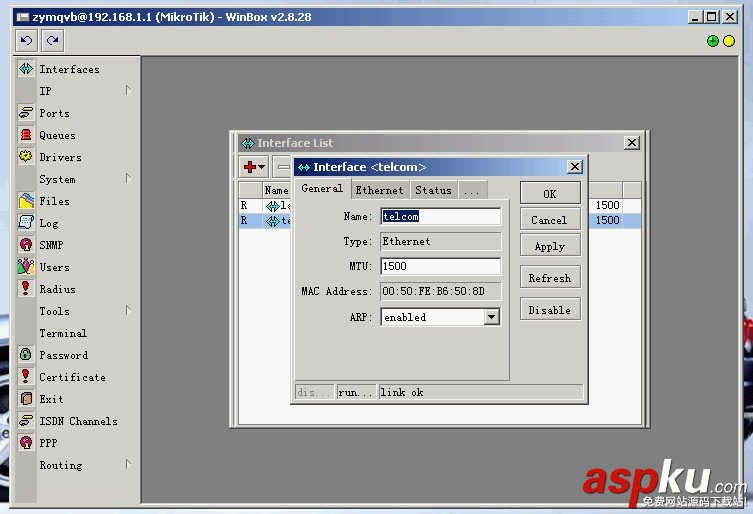Expand the System submenu arrow
The height and width of the screenshot is (514, 753).
click(x=128, y=179)
